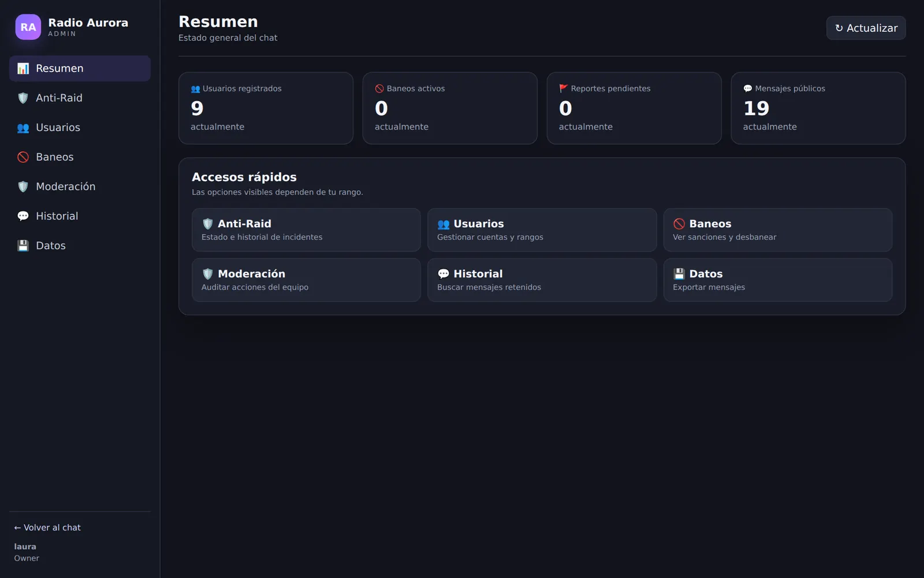Click the Baneos activos label
924x578 pixels.
click(416, 88)
